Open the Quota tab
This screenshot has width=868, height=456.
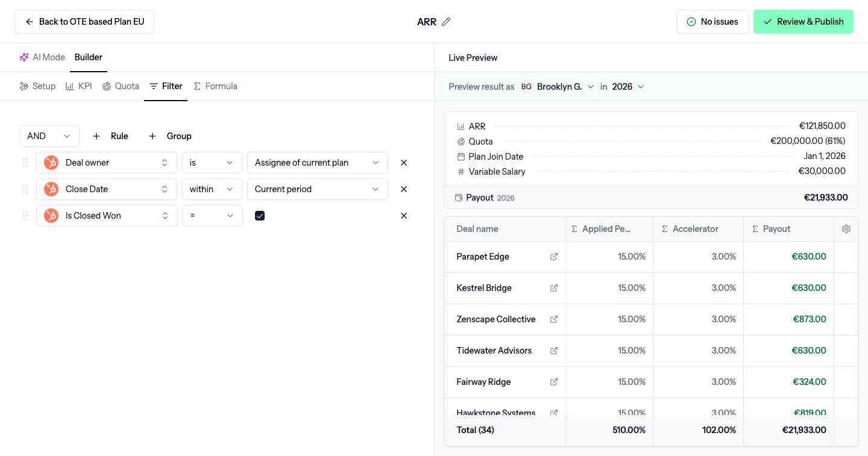tap(121, 86)
